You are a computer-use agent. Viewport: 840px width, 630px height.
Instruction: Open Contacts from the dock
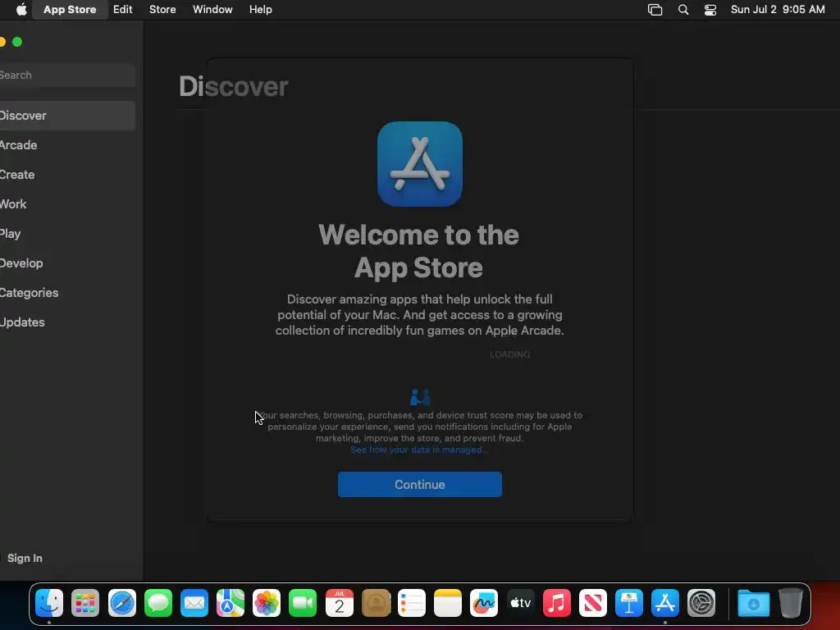point(376,603)
